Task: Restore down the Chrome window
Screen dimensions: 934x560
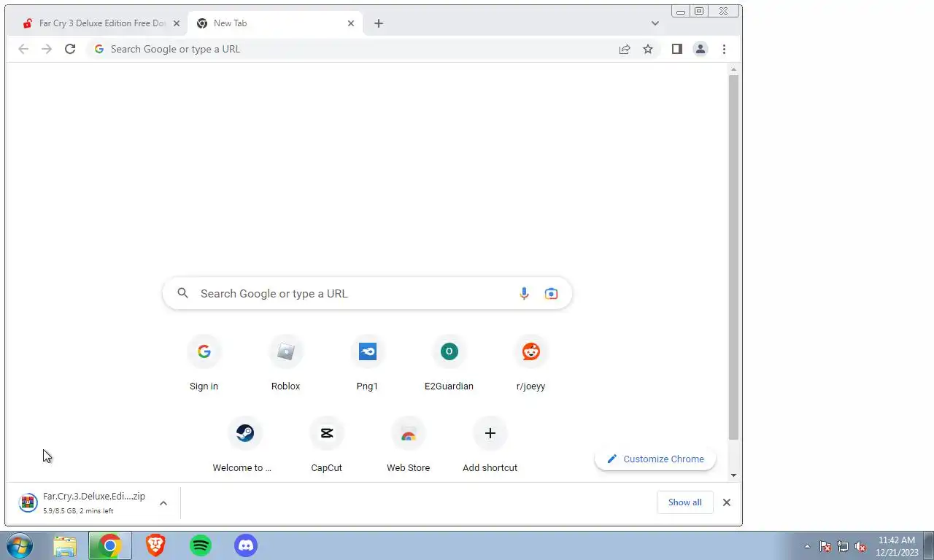Action: pyautogui.click(x=699, y=11)
